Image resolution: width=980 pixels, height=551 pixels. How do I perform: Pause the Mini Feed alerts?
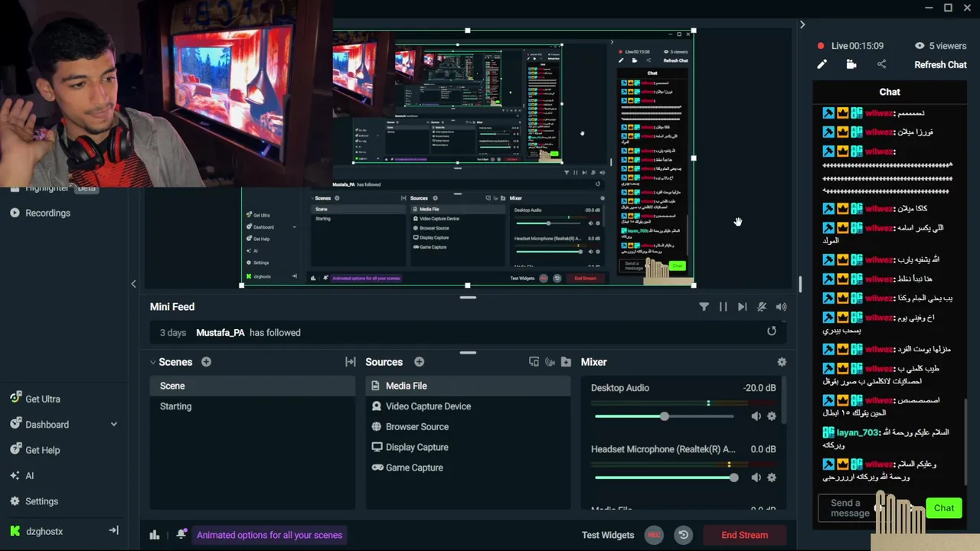click(x=723, y=307)
